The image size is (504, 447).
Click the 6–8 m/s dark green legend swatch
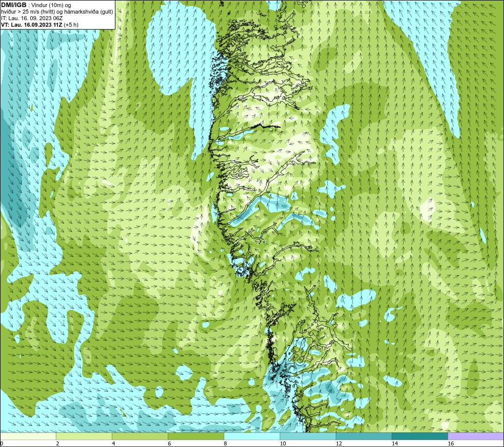tap(196, 436)
